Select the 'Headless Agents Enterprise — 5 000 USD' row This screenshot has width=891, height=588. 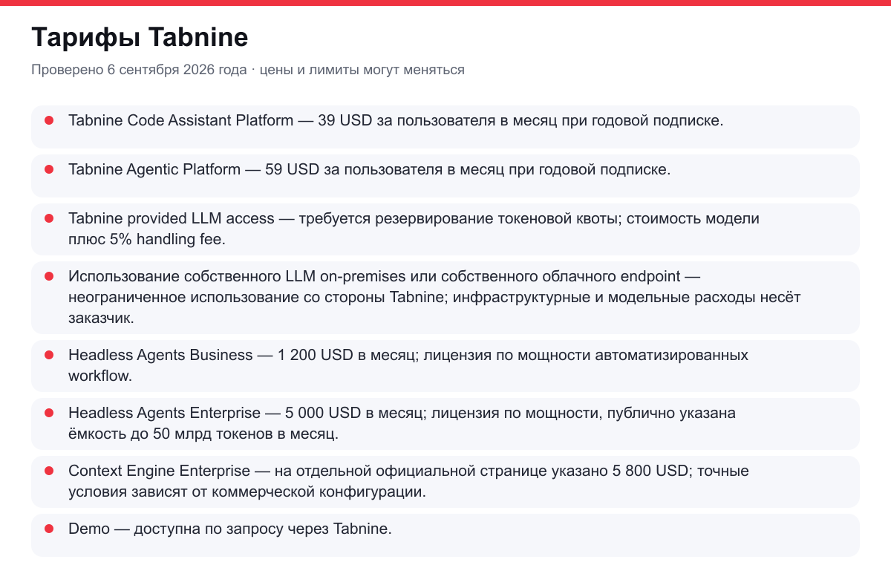[x=446, y=424]
